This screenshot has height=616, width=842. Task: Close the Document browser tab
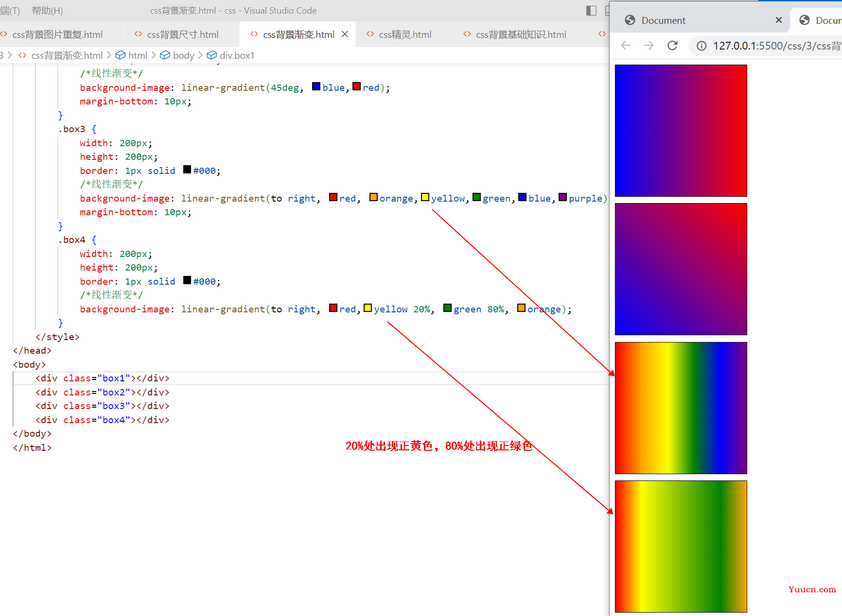click(x=779, y=20)
